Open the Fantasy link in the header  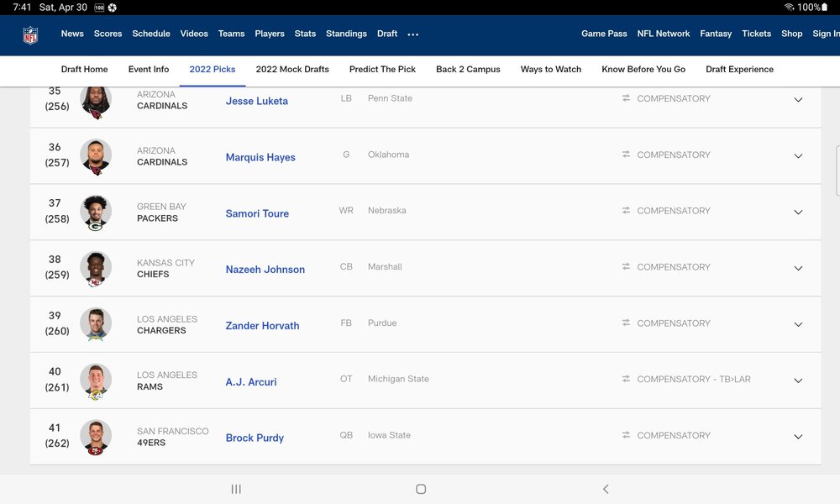(x=716, y=34)
